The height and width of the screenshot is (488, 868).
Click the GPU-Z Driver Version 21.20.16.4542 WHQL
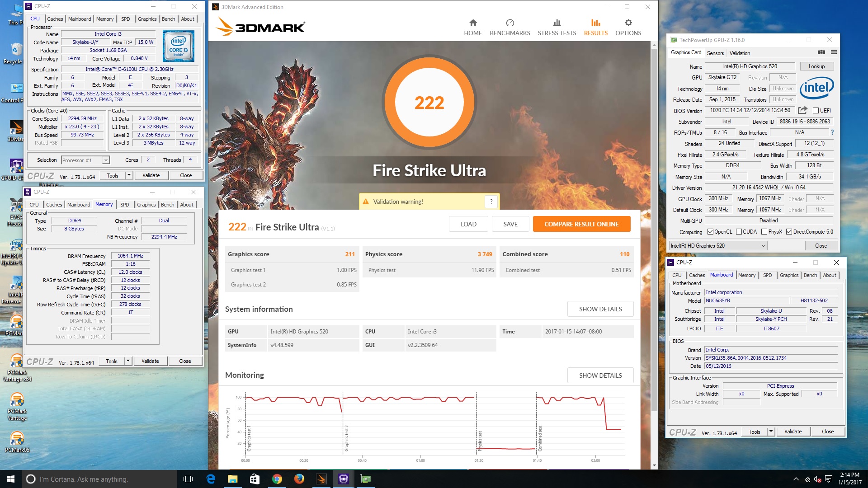coord(769,188)
